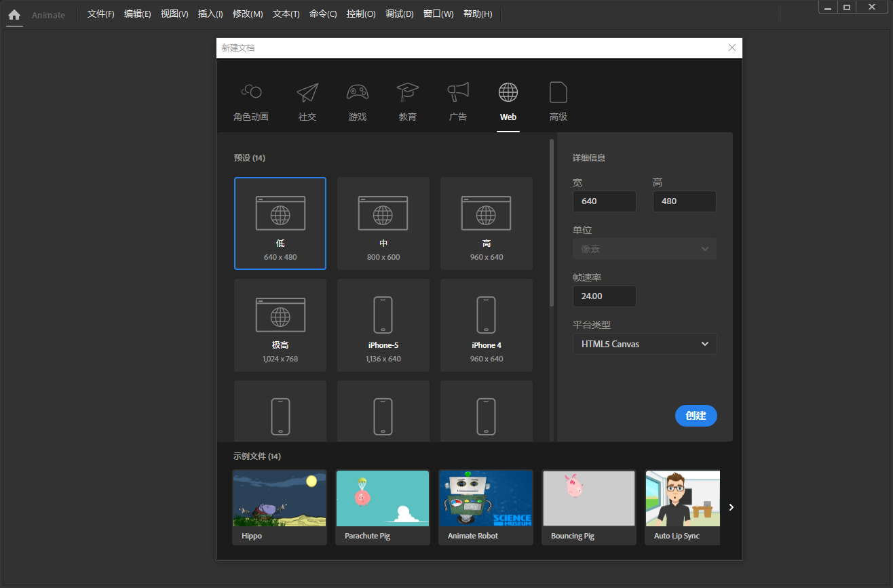Select the 高级 document icon

(x=558, y=92)
